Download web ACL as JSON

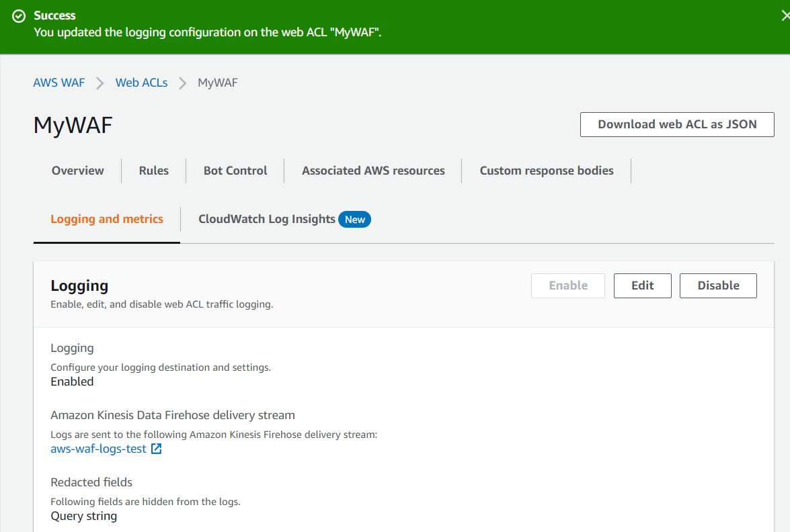677,124
